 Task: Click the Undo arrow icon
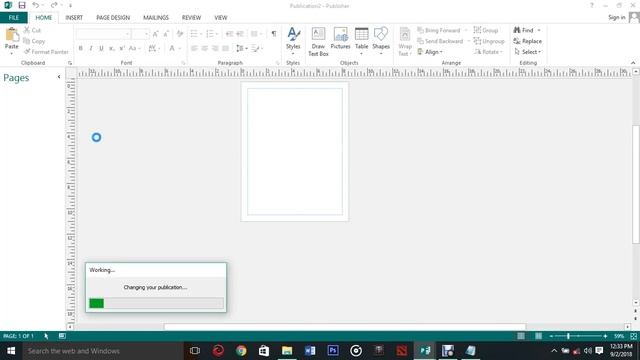[36, 5]
